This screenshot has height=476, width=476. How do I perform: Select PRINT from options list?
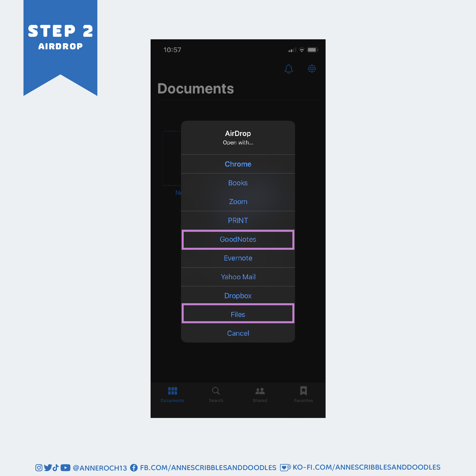(x=238, y=220)
